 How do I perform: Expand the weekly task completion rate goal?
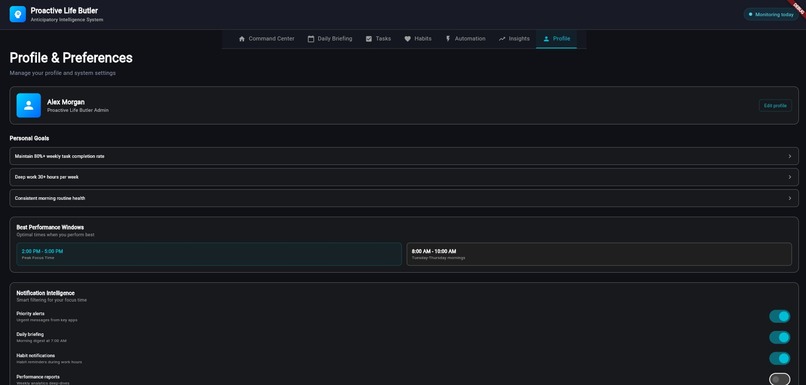tap(404, 156)
